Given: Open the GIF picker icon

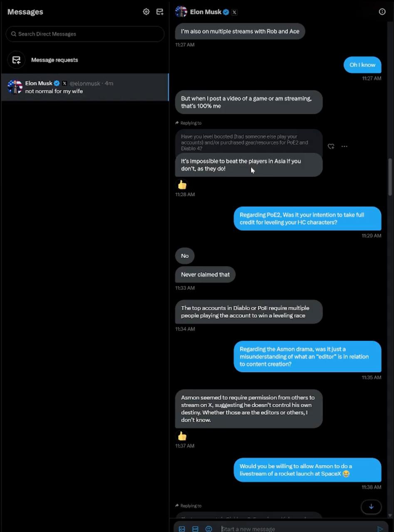Looking at the screenshot, I should click(195, 529).
